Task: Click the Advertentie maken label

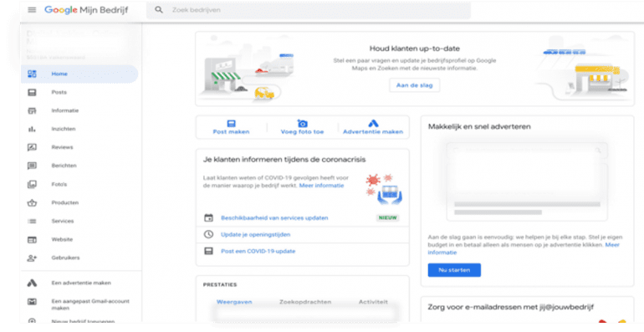Action: coord(373,132)
